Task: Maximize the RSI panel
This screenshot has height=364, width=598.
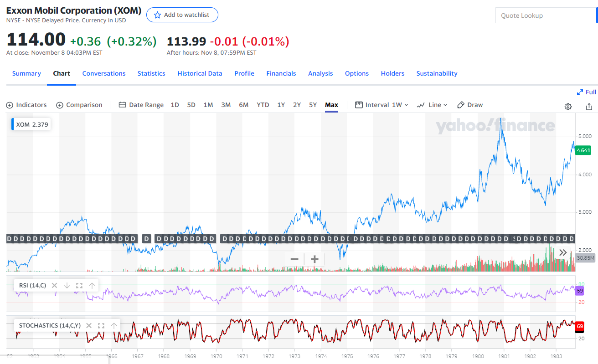Action: [79, 286]
